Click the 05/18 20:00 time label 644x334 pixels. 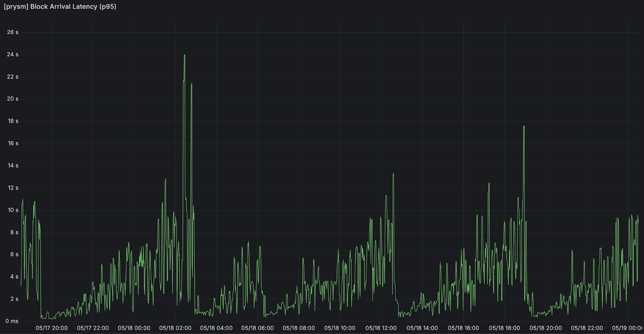(x=545, y=328)
